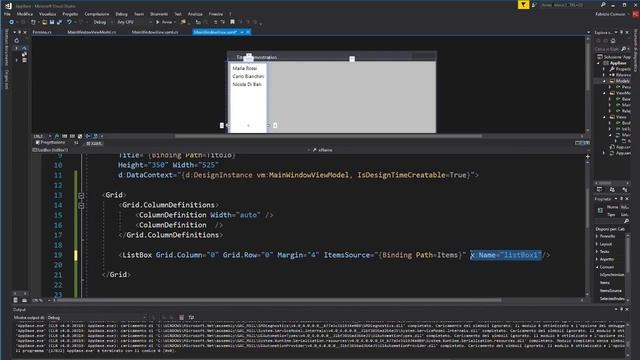Viewport: 640px width, 360px height.
Task: Toggle the designer grid display icon
Action: point(64,136)
